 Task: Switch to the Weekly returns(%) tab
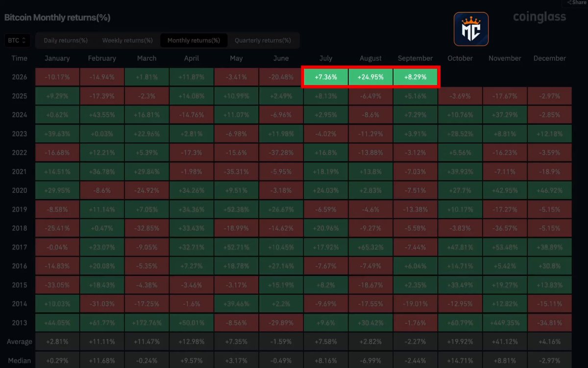tap(127, 40)
